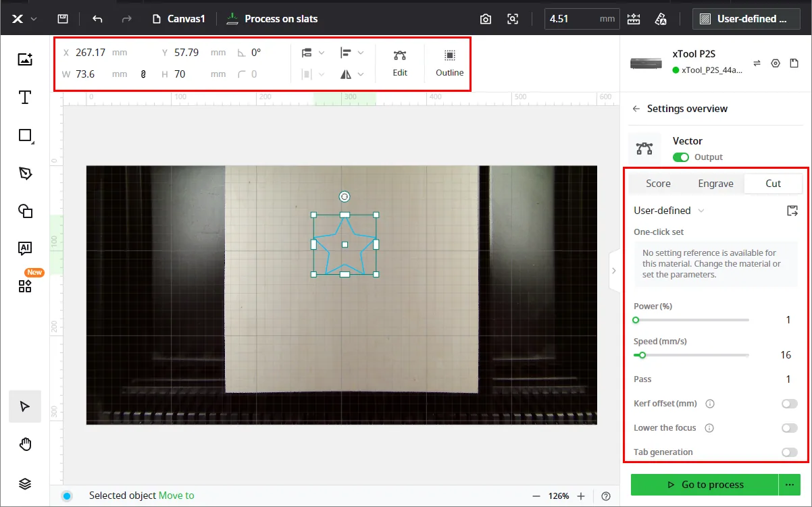Switch to the Engrave tab
812x507 pixels.
coord(715,184)
